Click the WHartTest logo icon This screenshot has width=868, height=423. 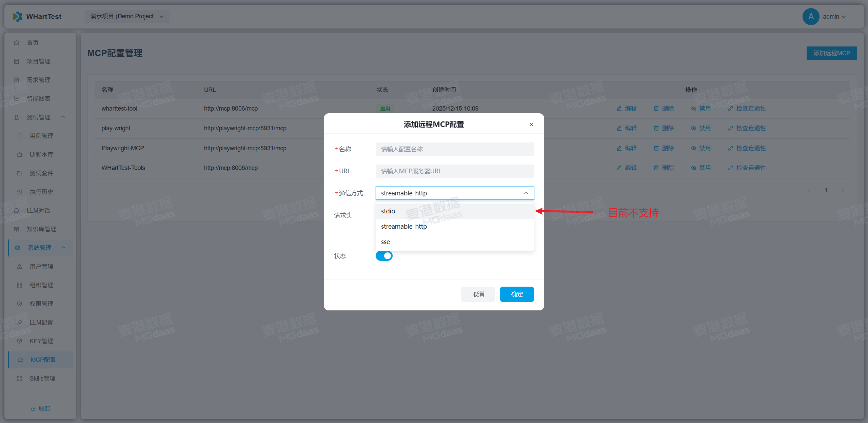tap(18, 16)
